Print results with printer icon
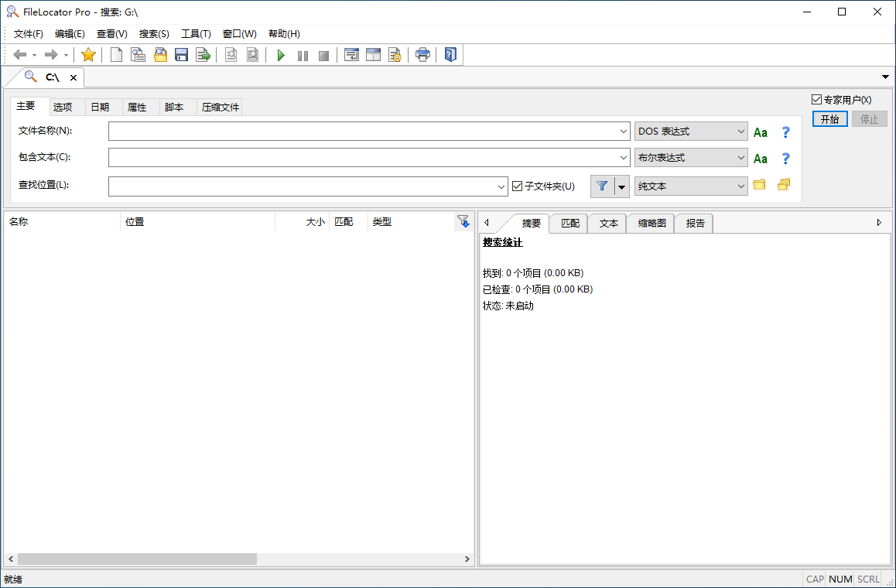This screenshot has width=896, height=588. [423, 55]
